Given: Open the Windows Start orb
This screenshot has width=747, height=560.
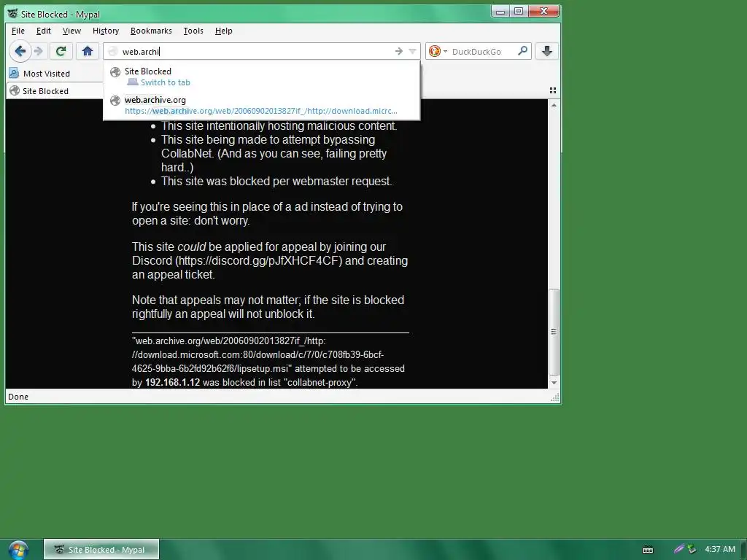Looking at the screenshot, I should click(18, 550).
